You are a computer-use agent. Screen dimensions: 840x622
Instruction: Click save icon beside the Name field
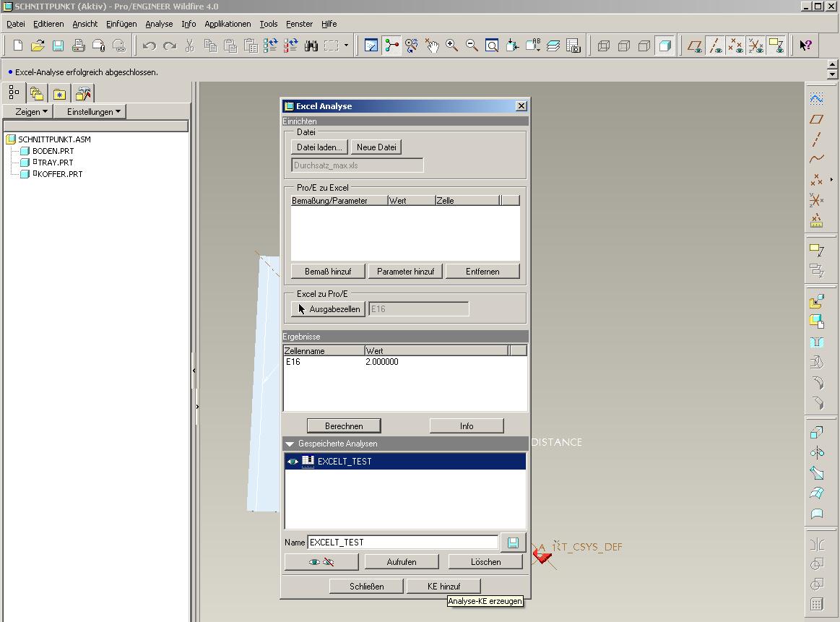[x=513, y=543]
